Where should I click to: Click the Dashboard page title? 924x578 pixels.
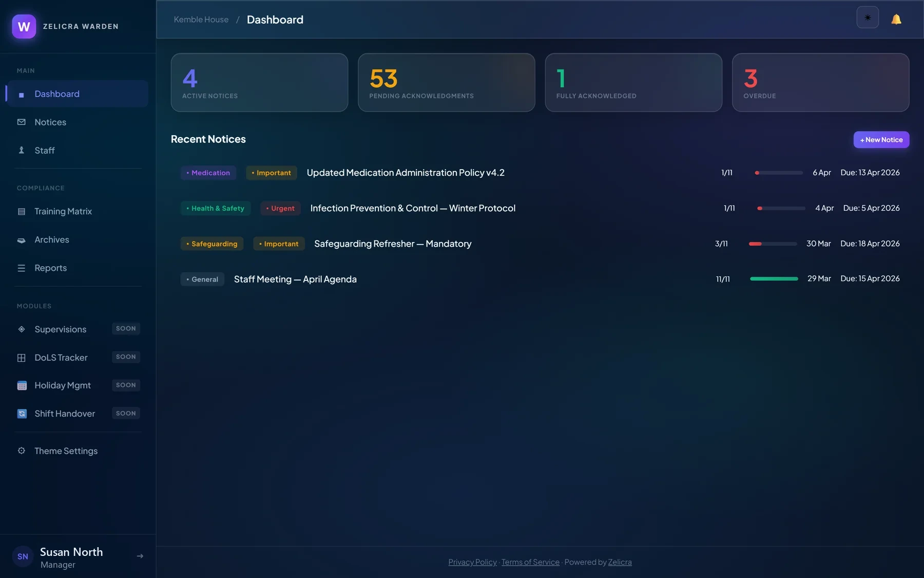pos(275,20)
